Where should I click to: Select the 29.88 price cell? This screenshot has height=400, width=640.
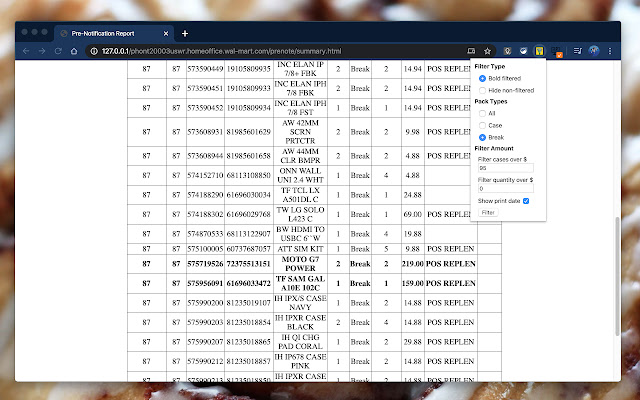pos(413,342)
